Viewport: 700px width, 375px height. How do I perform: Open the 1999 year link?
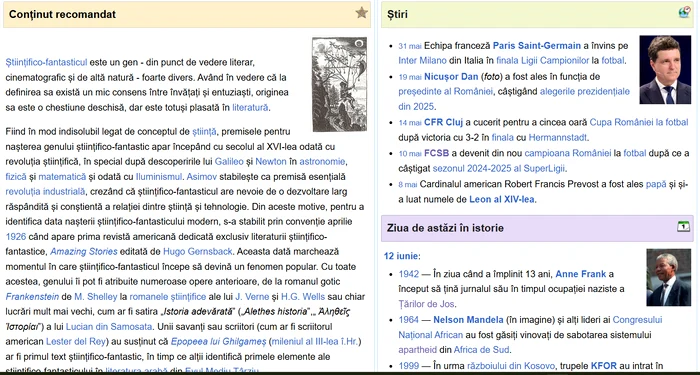point(408,366)
